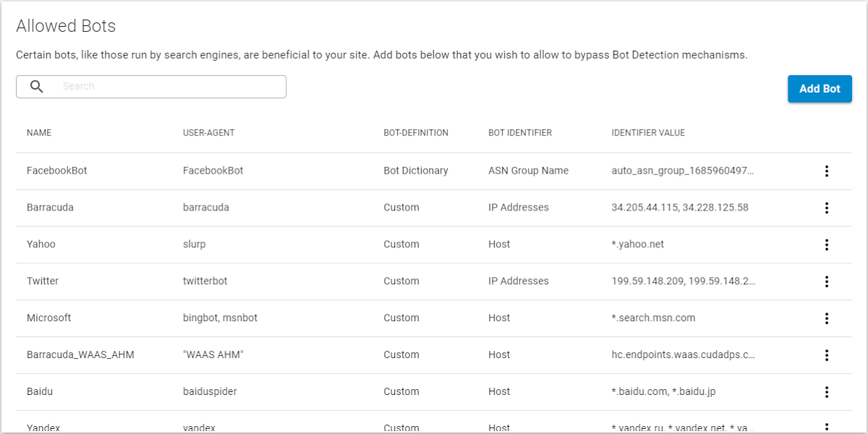Image resolution: width=868 pixels, height=434 pixels.
Task: Click the Add Bot button
Action: pyautogui.click(x=820, y=88)
